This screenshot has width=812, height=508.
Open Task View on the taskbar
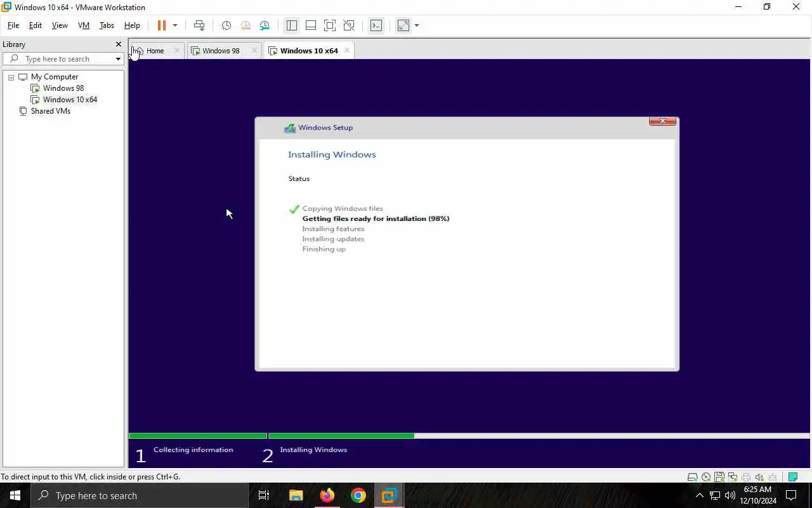coord(264,495)
